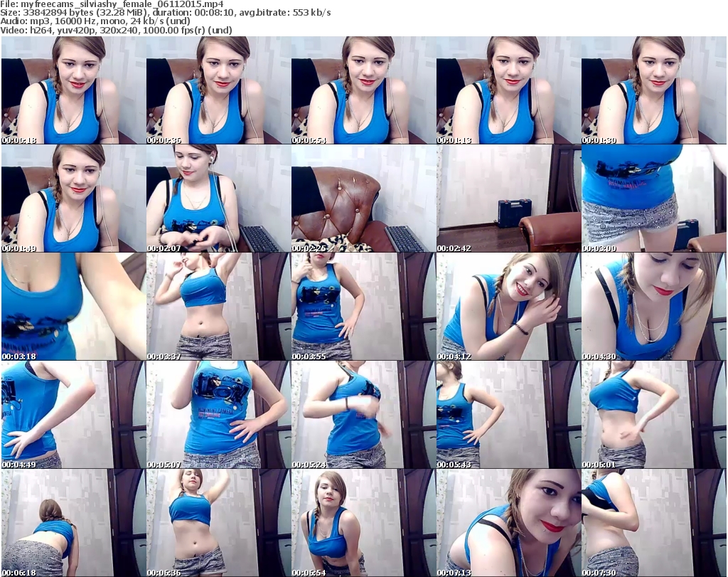Select the thumbnail stamped 00:01:30
The image size is (728, 577).
pos(654,90)
